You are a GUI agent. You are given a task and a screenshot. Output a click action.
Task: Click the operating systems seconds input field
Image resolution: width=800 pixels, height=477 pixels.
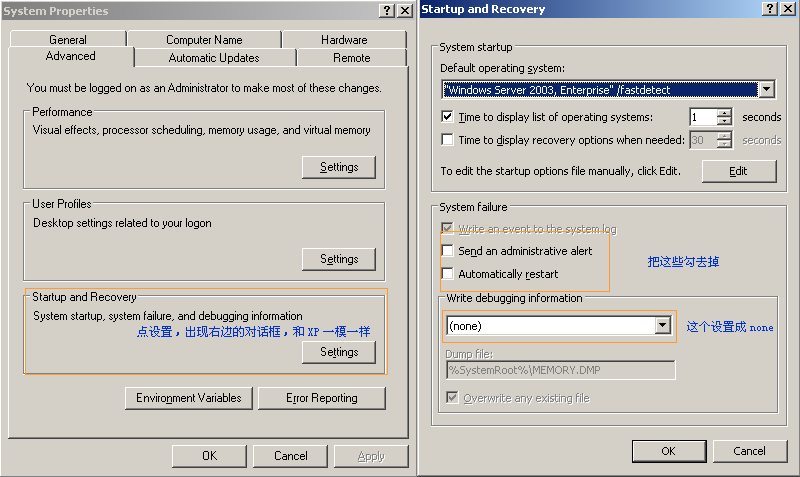coord(703,118)
